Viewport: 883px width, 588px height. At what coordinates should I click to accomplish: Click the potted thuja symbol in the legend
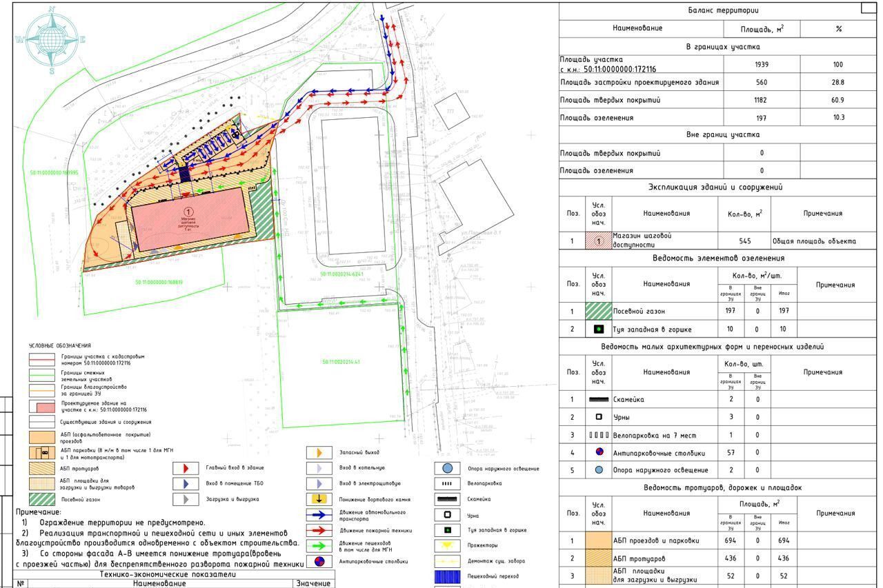click(447, 530)
